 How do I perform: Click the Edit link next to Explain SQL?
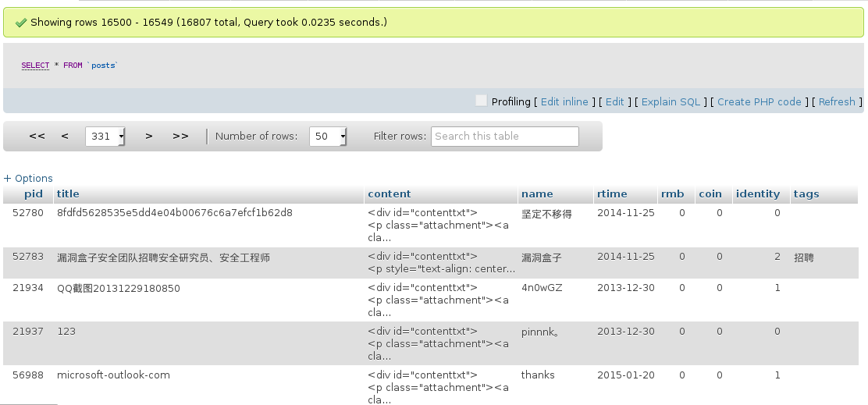click(614, 101)
